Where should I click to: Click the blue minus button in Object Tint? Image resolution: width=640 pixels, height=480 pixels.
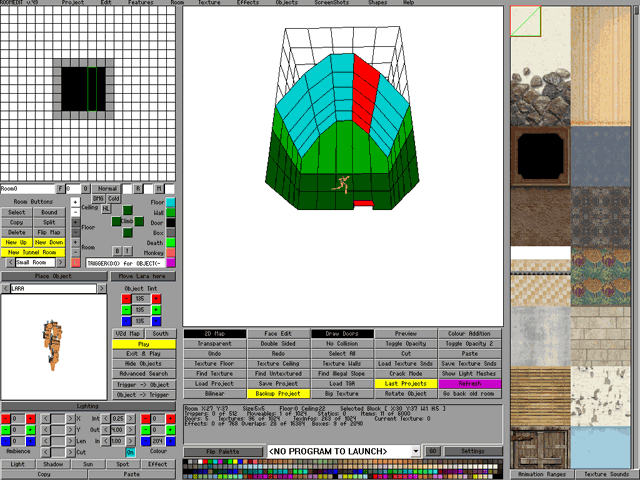(125, 321)
